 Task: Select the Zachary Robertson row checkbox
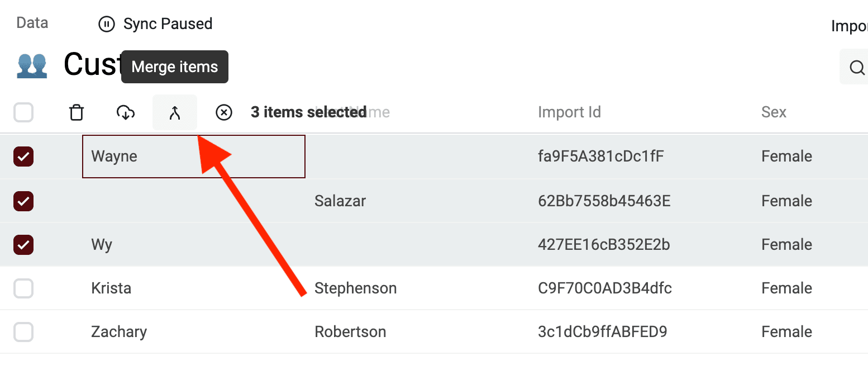point(23,331)
